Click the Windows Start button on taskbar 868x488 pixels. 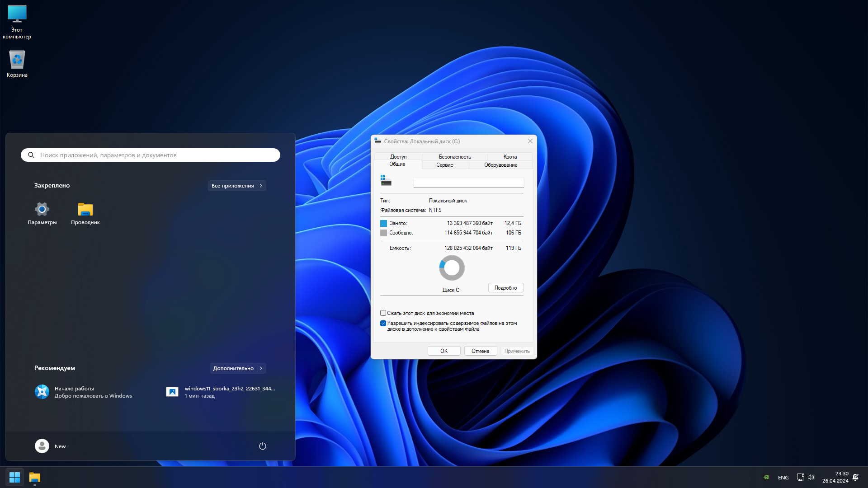click(x=14, y=477)
